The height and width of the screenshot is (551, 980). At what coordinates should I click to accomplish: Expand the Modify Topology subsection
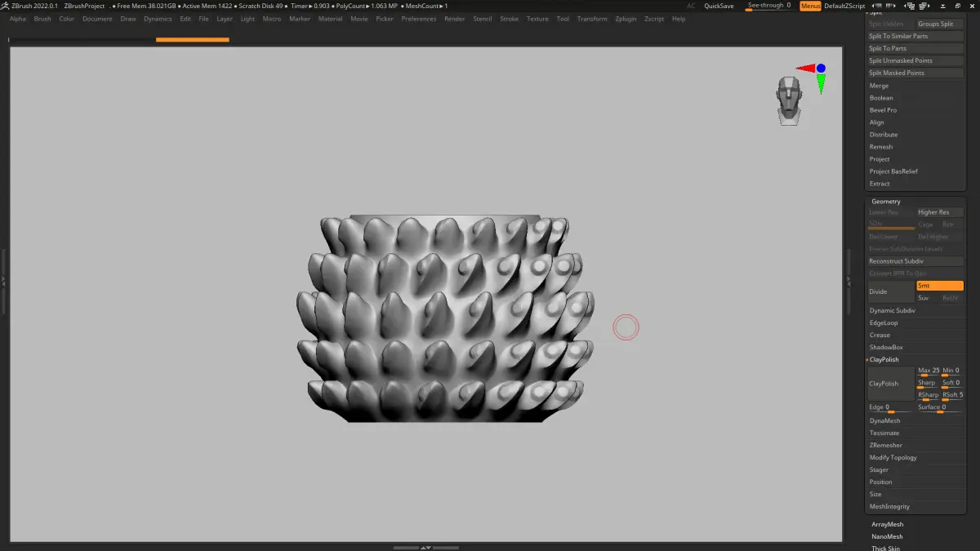click(x=893, y=457)
